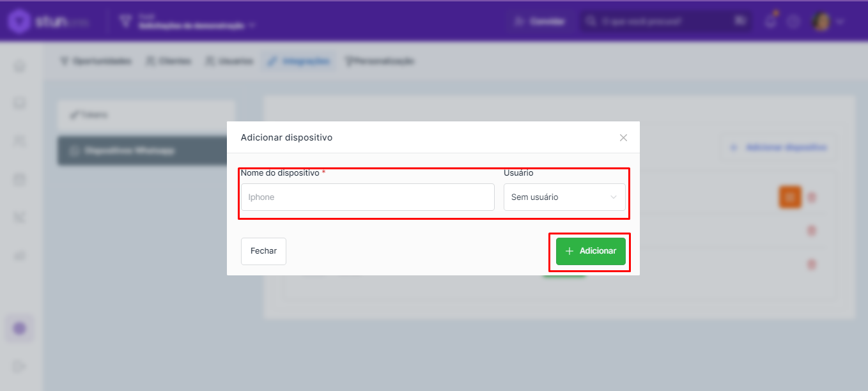Click the notification bell icon
The image size is (868, 391).
pos(771,21)
